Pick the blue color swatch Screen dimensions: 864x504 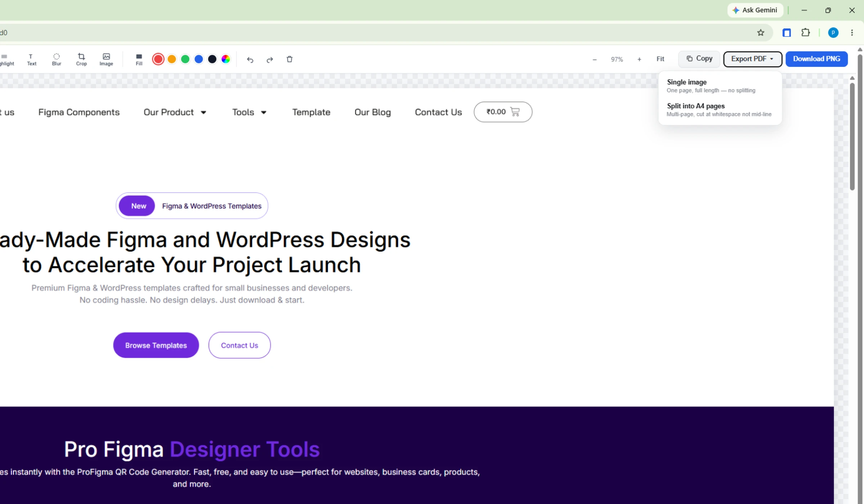tap(199, 59)
